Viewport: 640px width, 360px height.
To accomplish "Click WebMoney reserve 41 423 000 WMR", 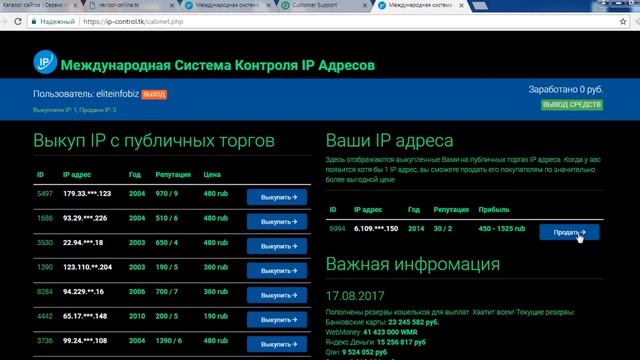I will click(390, 333).
